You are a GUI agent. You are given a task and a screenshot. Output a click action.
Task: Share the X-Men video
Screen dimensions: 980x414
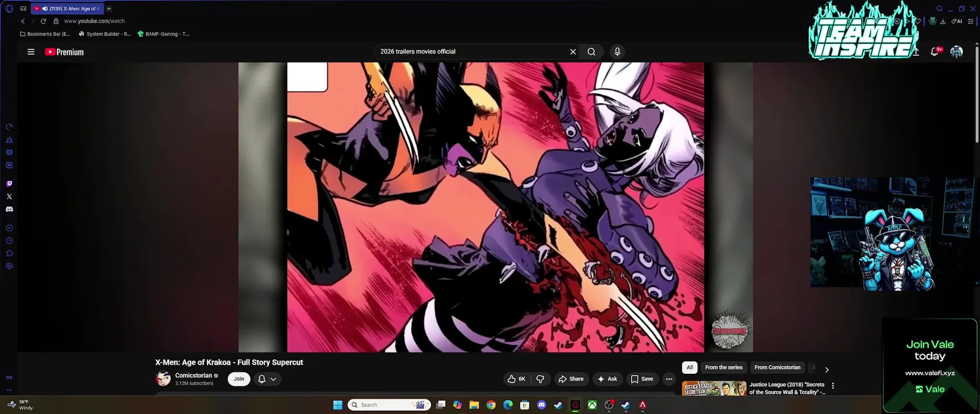pyautogui.click(x=571, y=379)
